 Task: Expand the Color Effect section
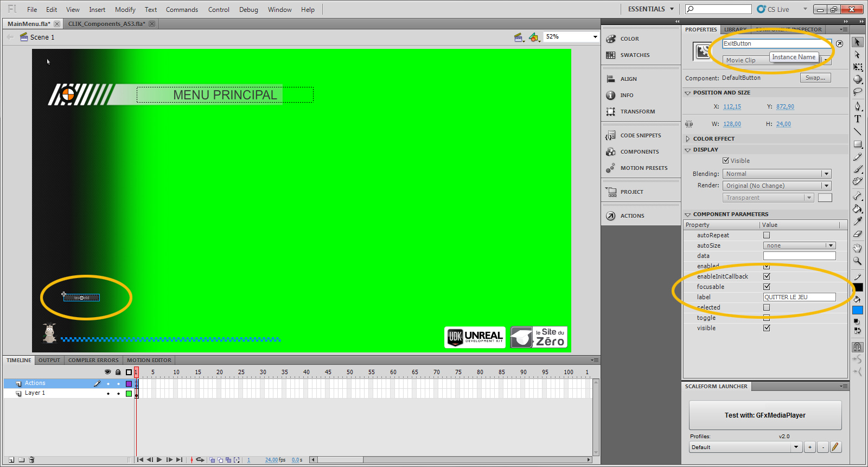pyautogui.click(x=688, y=139)
